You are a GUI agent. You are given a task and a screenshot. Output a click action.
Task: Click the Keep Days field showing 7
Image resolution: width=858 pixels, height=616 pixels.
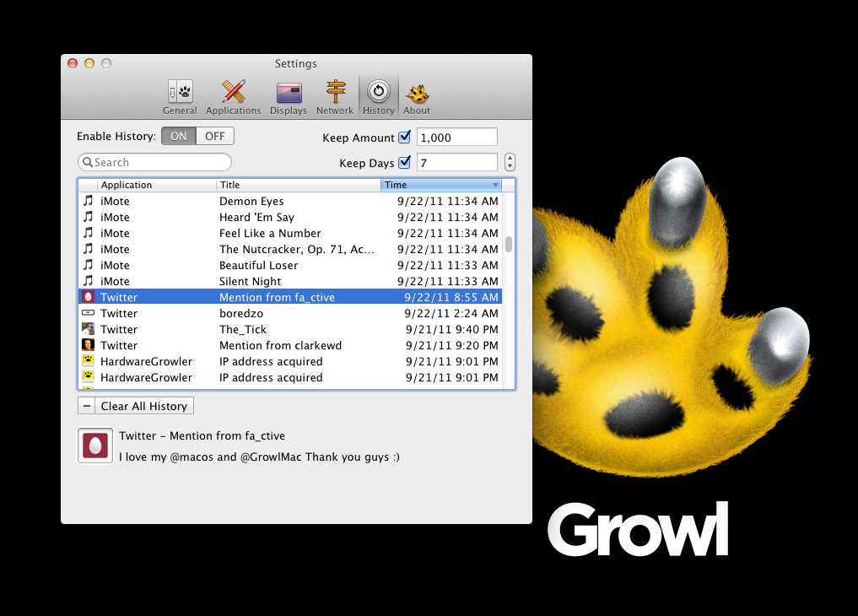point(457,162)
